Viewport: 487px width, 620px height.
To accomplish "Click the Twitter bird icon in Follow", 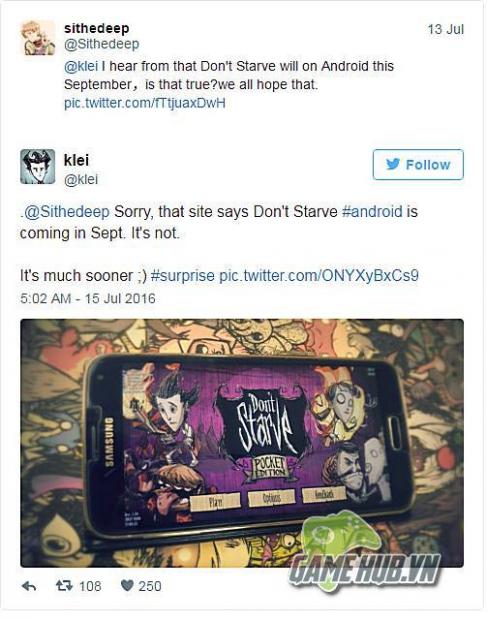I will [393, 164].
